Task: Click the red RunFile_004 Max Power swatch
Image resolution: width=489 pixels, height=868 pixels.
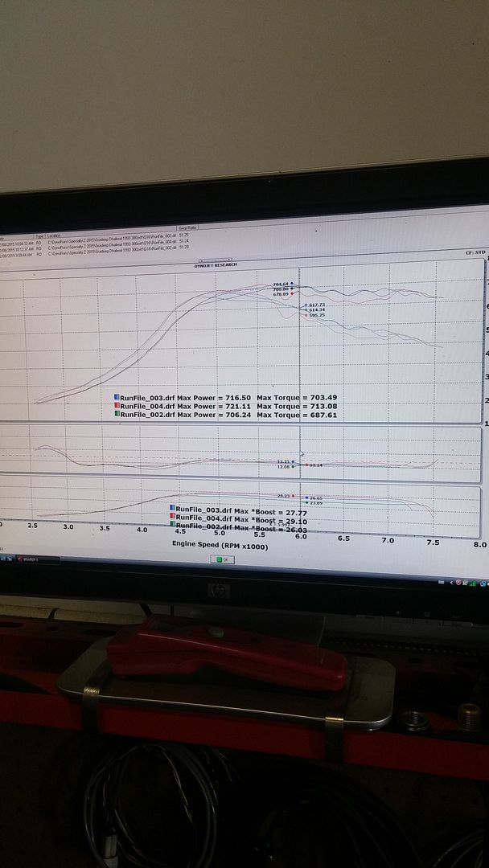Action: pyautogui.click(x=117, y=406)
